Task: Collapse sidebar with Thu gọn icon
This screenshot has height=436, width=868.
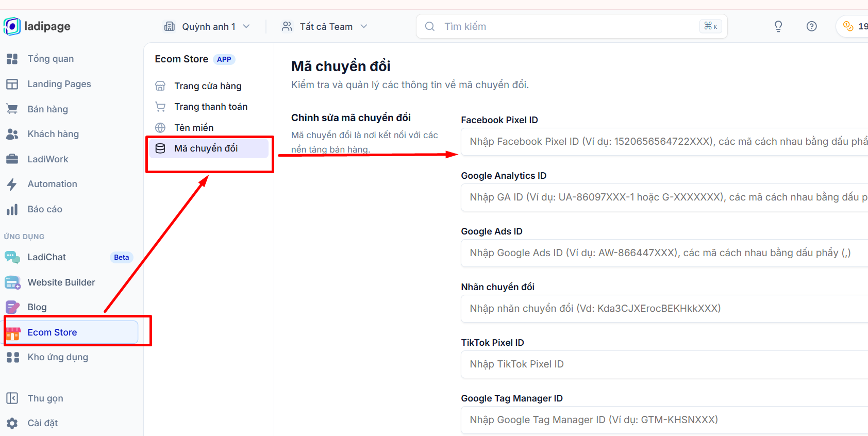Action: pyautogui.click(x=12, y=398)
